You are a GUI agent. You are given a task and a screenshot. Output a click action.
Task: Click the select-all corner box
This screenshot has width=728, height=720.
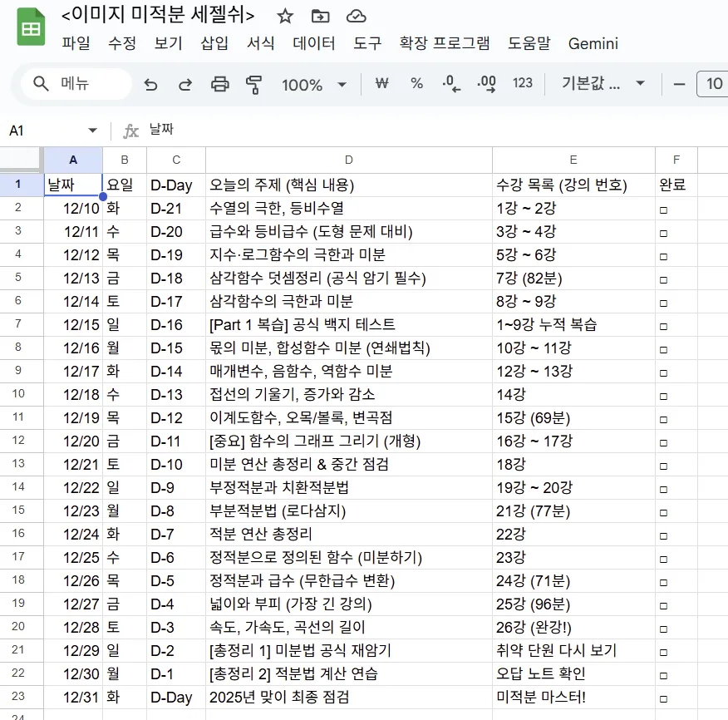click(22, 160)
